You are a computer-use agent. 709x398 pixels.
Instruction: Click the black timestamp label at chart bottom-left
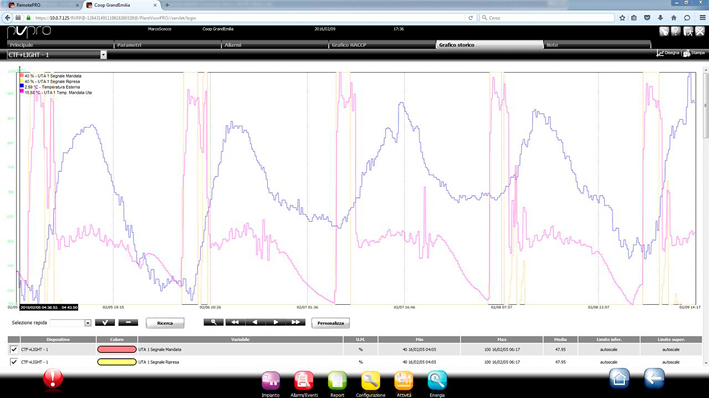(48, 308)
